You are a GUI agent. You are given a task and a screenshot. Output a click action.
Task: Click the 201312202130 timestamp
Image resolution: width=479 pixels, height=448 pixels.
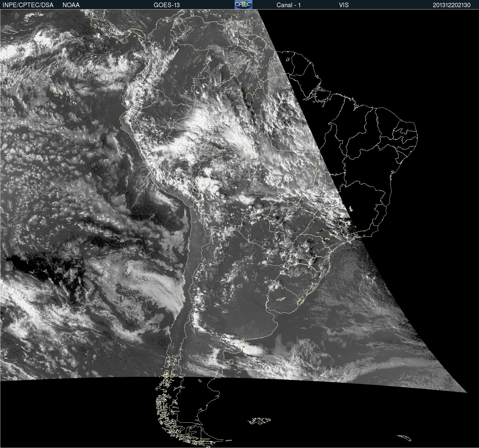pos(452,5)
